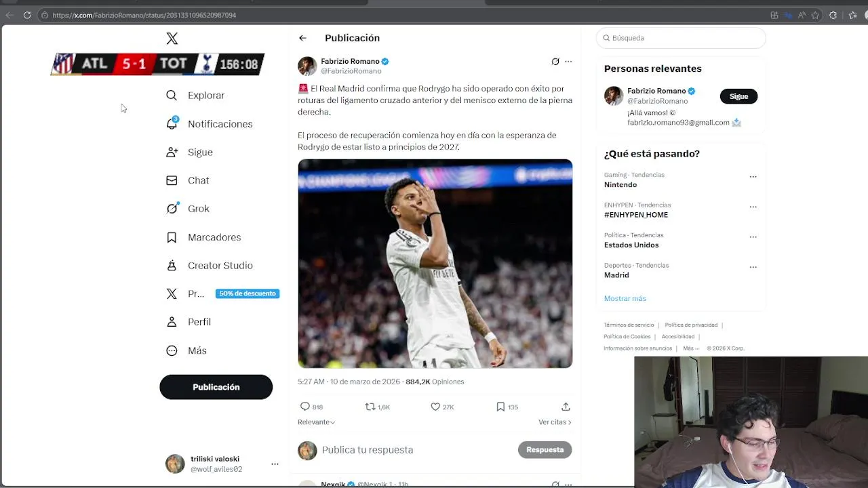Open post options three-dot menu

tap(568, 62)
